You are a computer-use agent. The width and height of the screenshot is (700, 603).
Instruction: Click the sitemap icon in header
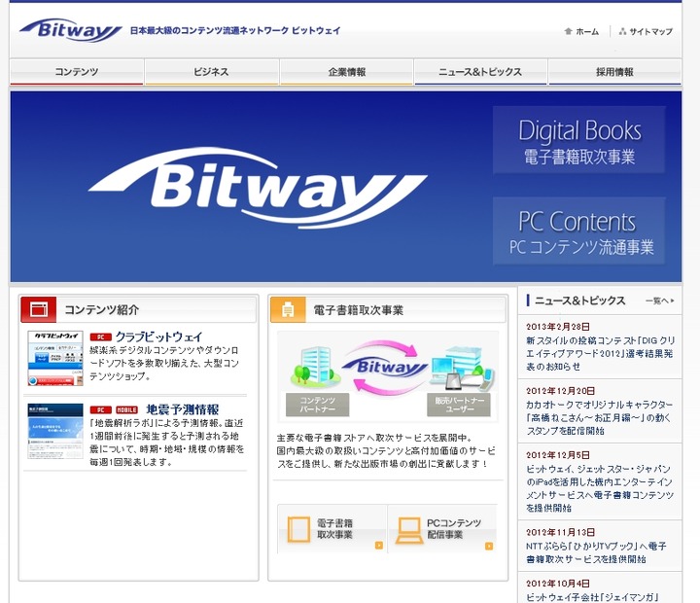click(x=622, y=31)
